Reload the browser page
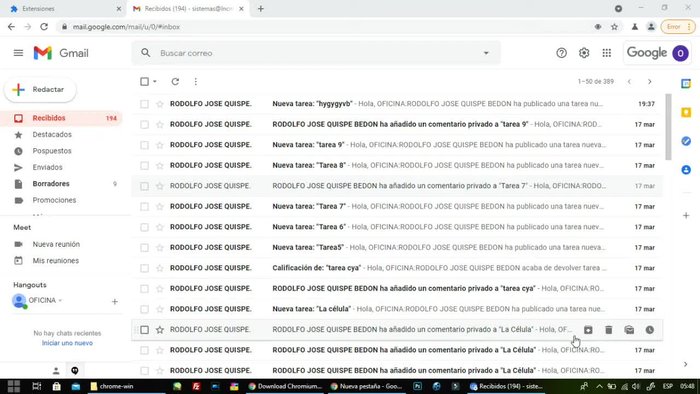The width and height of the screenshot is (700, 394). [44, 27]
